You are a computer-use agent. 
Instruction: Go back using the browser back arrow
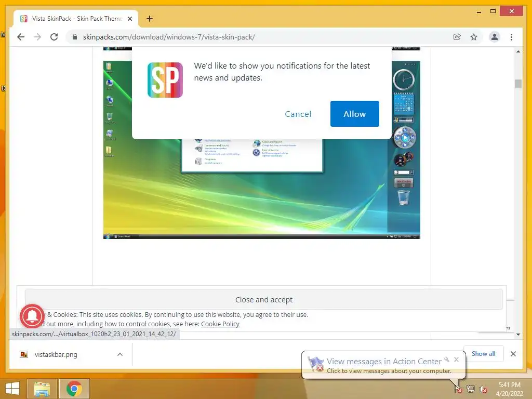coord(21,37)
